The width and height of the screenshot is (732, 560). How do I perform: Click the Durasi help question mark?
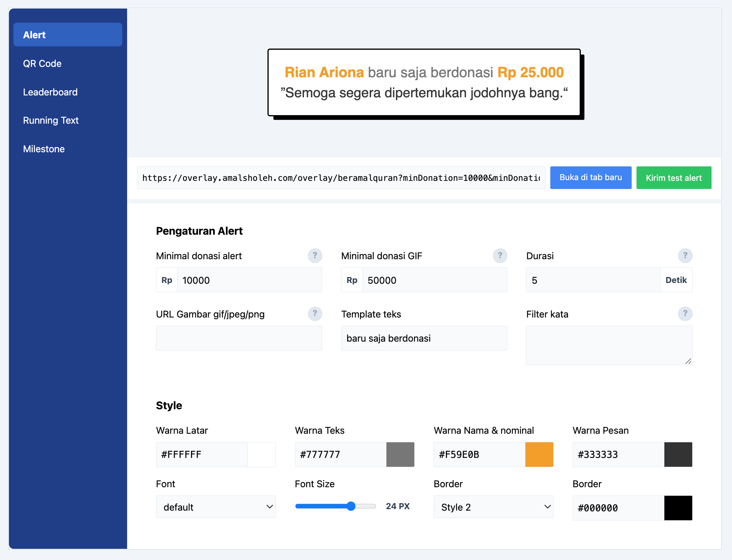click(685, 255)
